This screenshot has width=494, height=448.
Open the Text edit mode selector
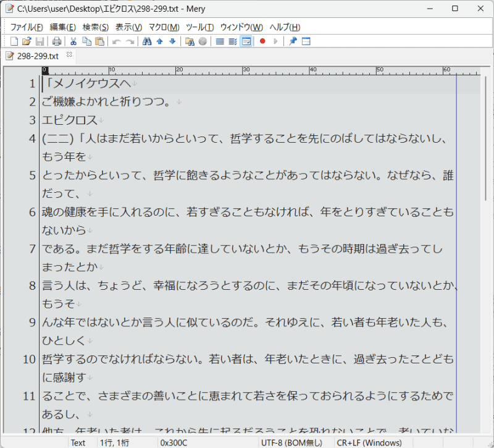click(78, 442)
